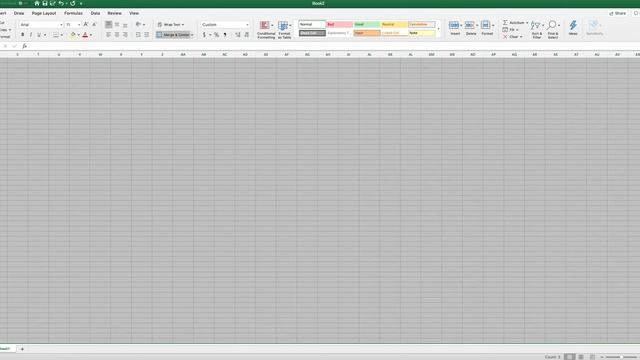
Task: Decrease the font size
Action: [94, 24]
